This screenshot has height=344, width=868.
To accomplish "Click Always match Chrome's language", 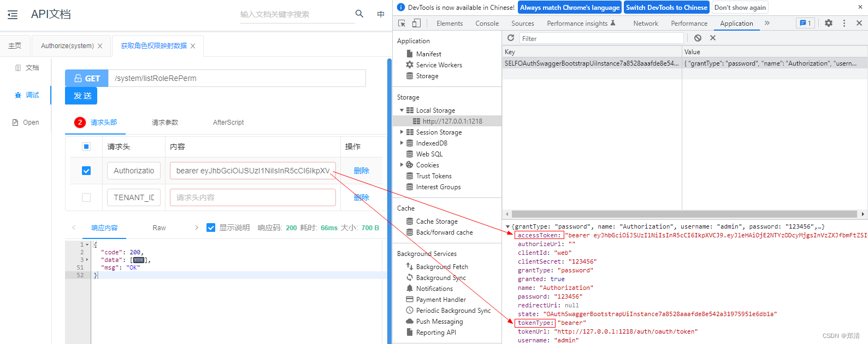I will point(570,7).
